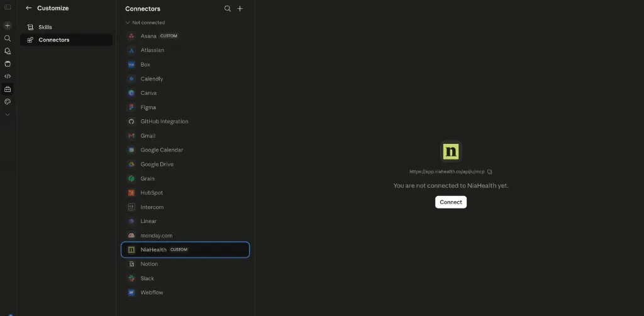Select the Google Drive connector
Viewport: 644px width, 316px height.
(186, 164)
